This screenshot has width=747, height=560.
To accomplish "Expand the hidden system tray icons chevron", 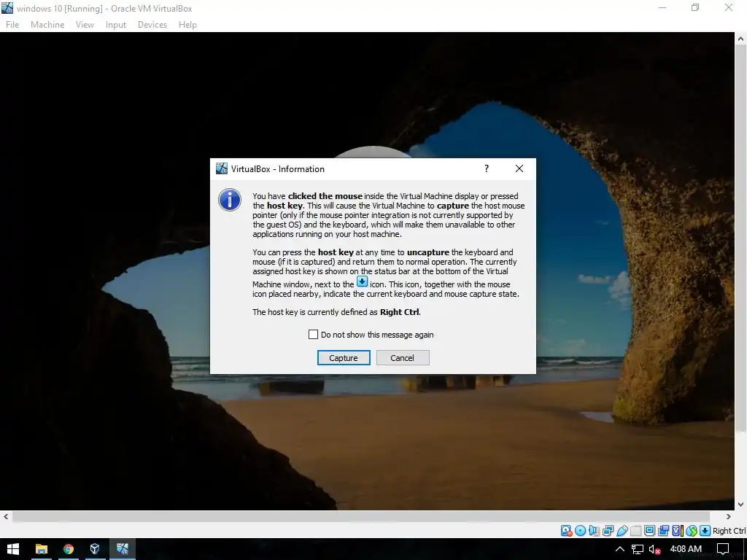I will [x=620, y=549].
